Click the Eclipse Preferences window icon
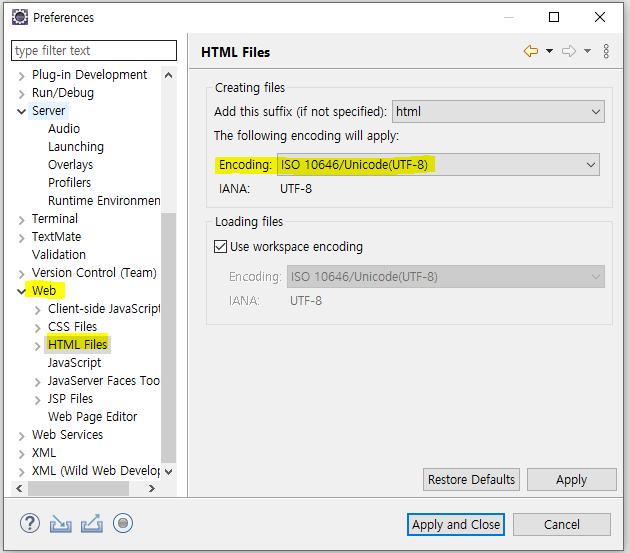This screenshot has height=553, width=630. click(x=20, y=17)
